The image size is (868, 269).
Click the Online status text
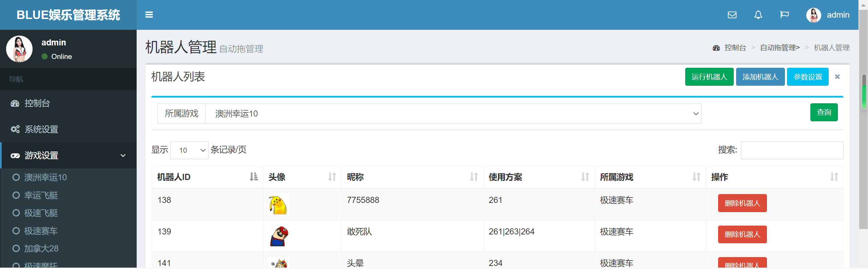click(61, 57)
